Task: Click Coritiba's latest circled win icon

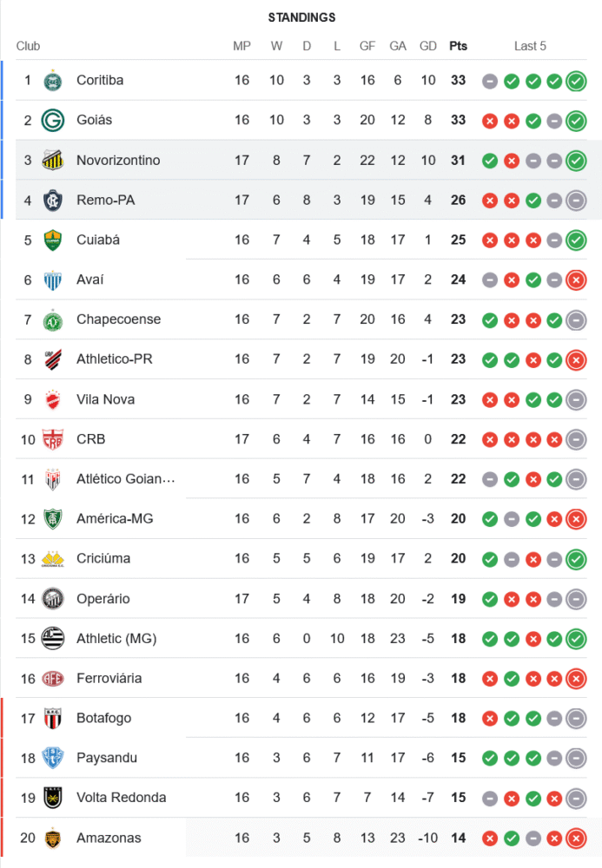Action: click(575, 82)
